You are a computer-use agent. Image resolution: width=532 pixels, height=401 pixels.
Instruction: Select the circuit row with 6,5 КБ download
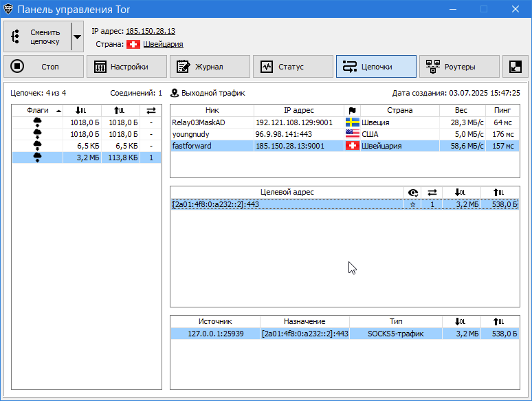click(x=87, y=146)
